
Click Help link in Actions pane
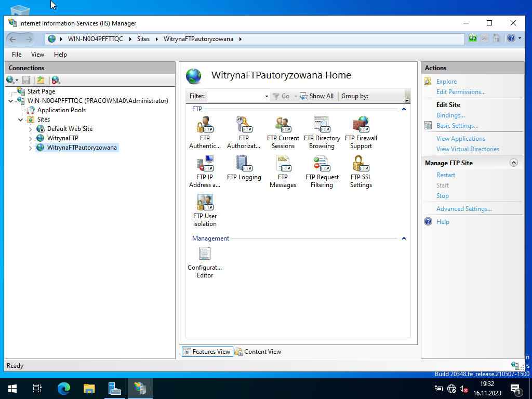tap(443, 221)
